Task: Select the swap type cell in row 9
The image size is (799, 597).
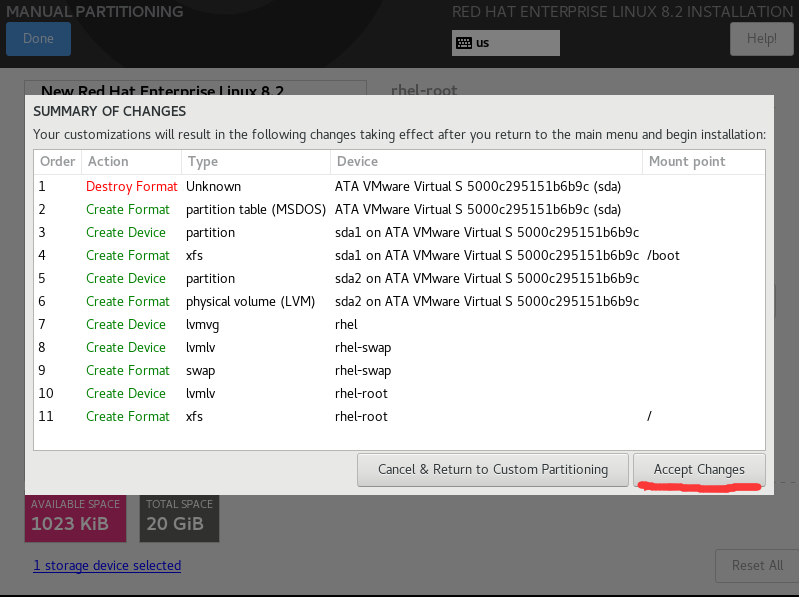Action: [200, 370]
